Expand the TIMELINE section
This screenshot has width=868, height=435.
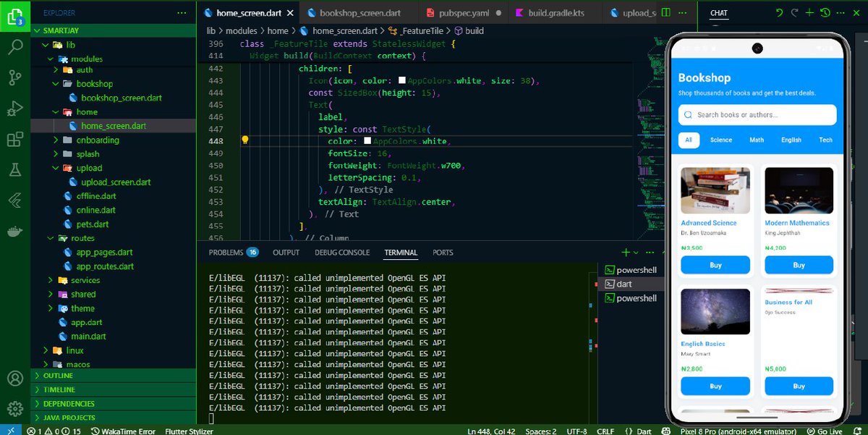[x=112, y=389]
